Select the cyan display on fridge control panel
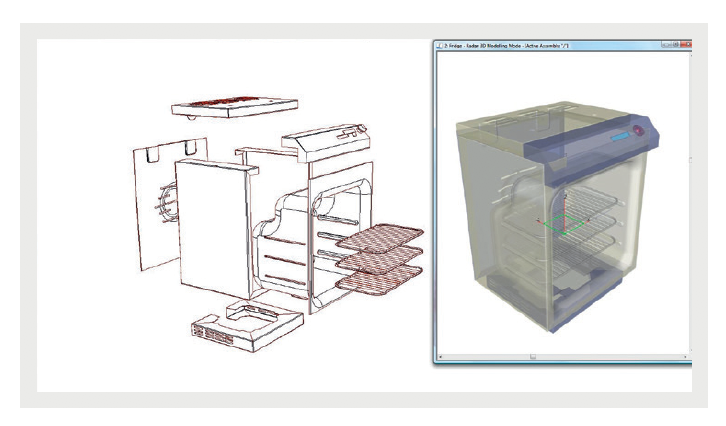The image size is (726, 426). 620,137
